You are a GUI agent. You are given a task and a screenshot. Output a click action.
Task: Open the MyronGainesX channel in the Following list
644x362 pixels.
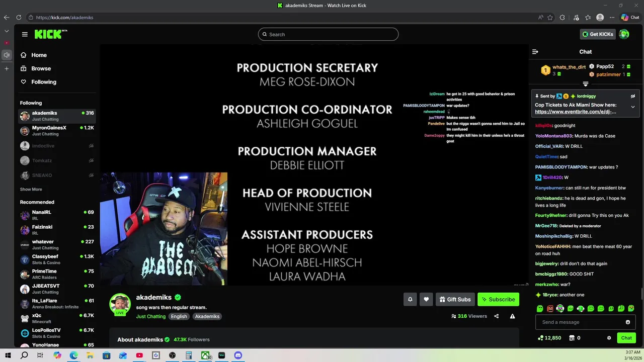(57, 131)
